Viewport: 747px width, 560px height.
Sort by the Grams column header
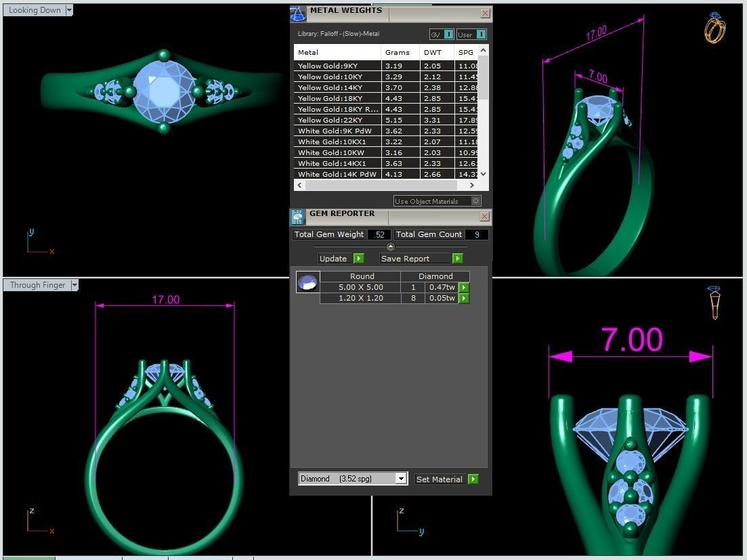pyautogui.click(x=400, y=52)
